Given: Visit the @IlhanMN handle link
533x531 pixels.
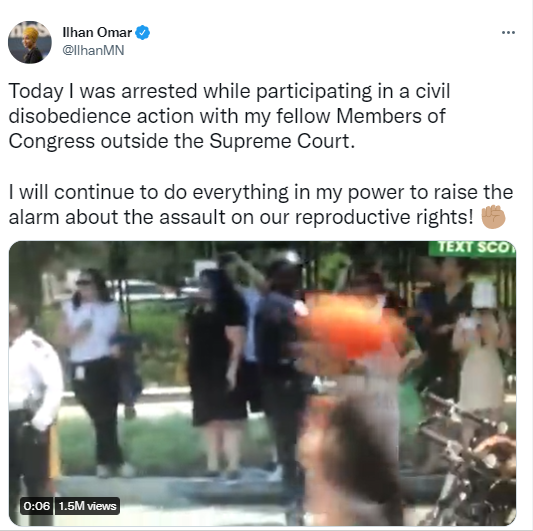Looking at the screenshot, I should [93, 50].
